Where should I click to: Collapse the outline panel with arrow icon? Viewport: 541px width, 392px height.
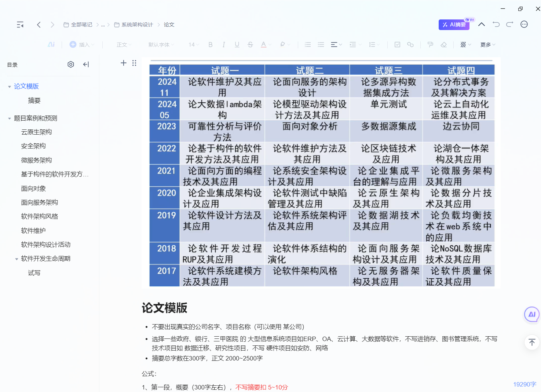[x=86, y=65]
